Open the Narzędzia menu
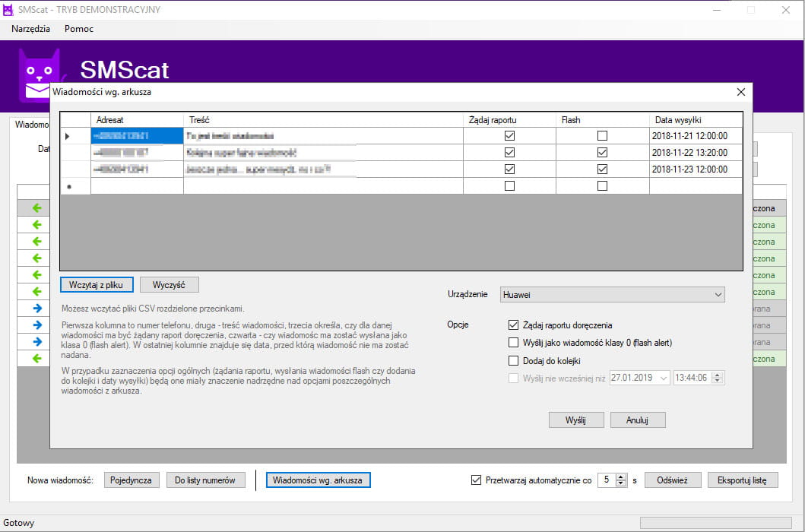The width and height of the screenshot is (805, 532). click(31, 29)
